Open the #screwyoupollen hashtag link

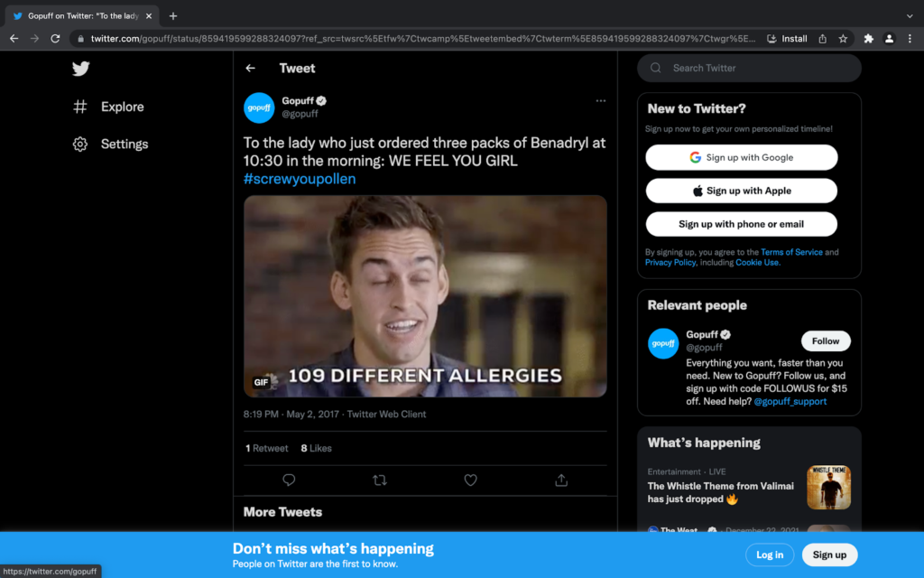(x=300, y=179)
